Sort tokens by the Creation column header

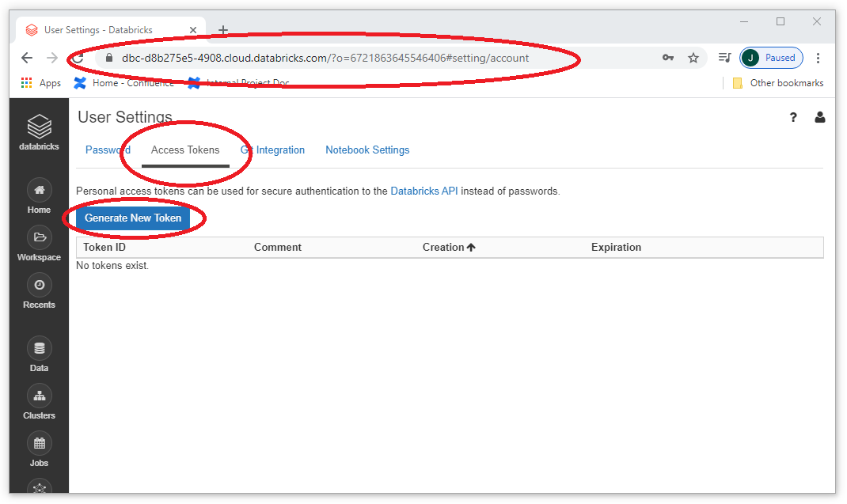[x=449, y=248]
